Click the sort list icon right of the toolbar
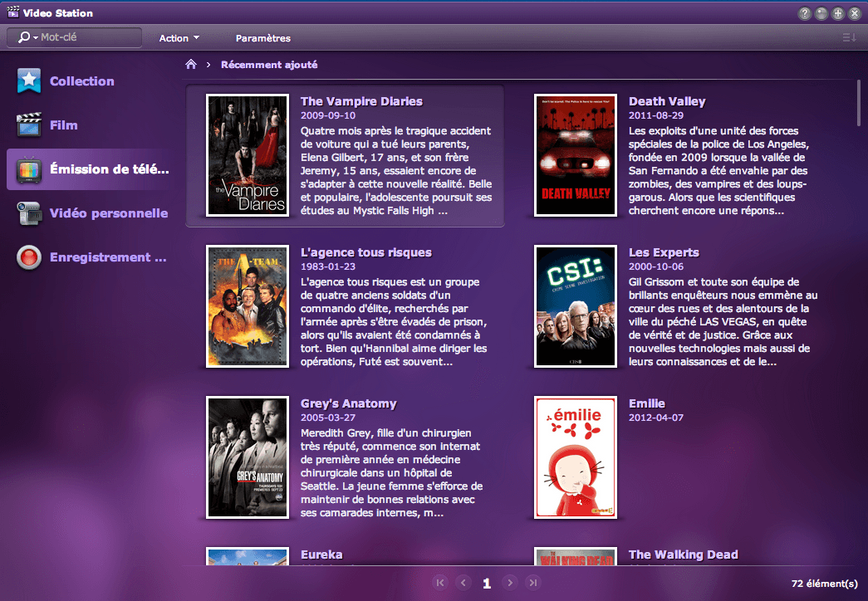The image size is (868, 601). pyautogui.click(x=849, y=37)
